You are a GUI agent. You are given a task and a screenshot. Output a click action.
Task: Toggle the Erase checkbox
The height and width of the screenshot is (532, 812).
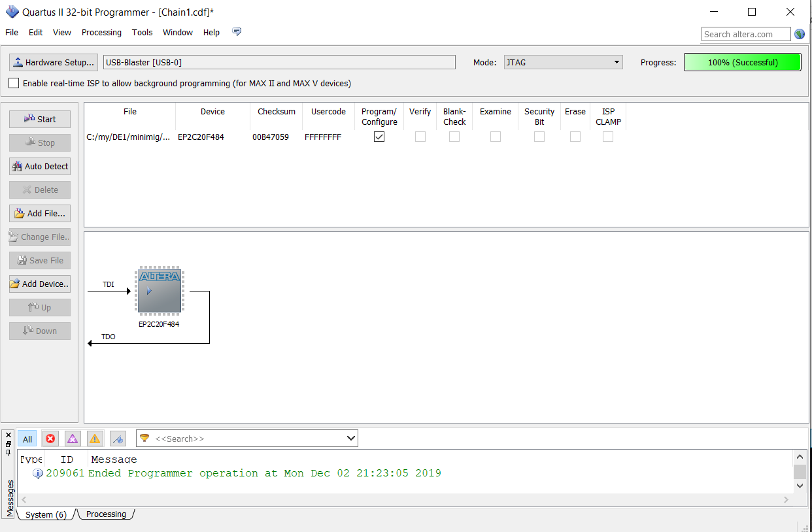(x=575, y=137)
